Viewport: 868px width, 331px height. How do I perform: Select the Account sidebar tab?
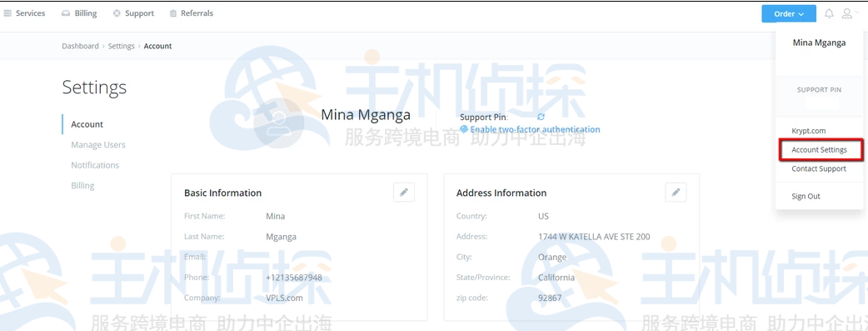pyautogui.click(x=87, y=124)
